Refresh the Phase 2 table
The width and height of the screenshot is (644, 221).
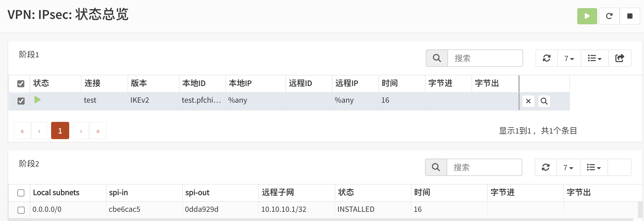pyautogui.click(x=546, y=167)
